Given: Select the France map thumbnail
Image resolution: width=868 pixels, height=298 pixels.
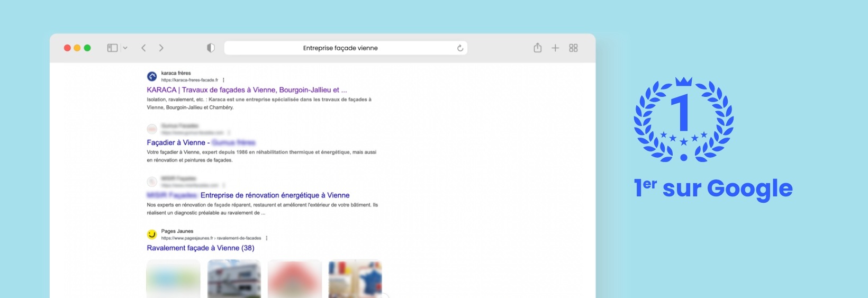Looking at the screenshot, I should [355, 279].
